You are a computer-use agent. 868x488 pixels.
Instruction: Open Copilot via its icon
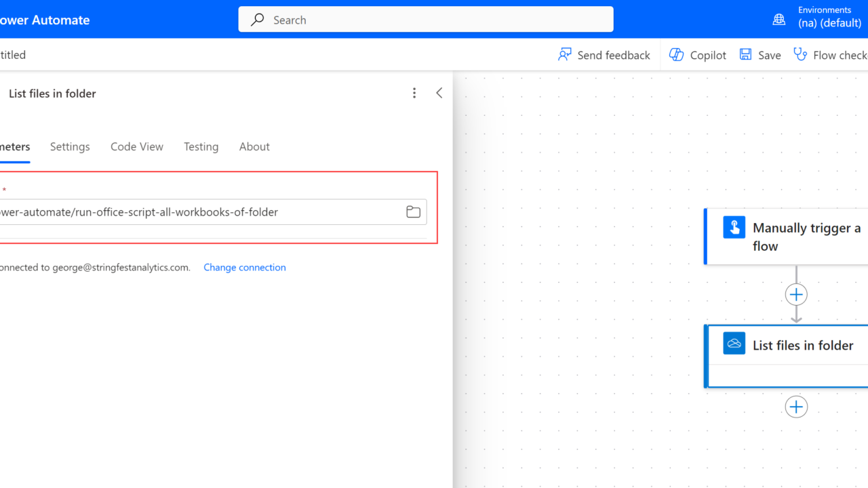click(x=676, y=55)
